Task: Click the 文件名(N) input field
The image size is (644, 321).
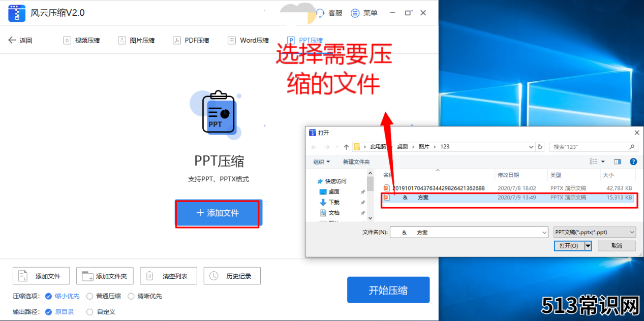Action: 469,232
